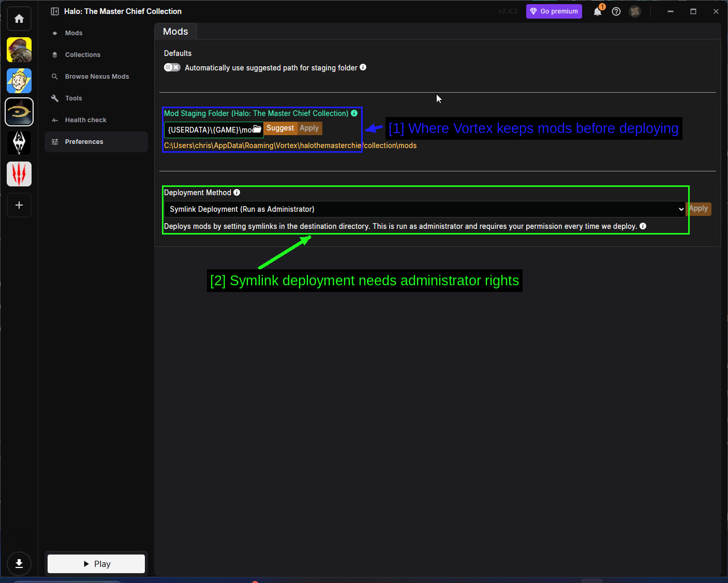Click info icon next to Deployment Method
The width and height of the screenshot is (728, 583).
click(x=237, y=192)
